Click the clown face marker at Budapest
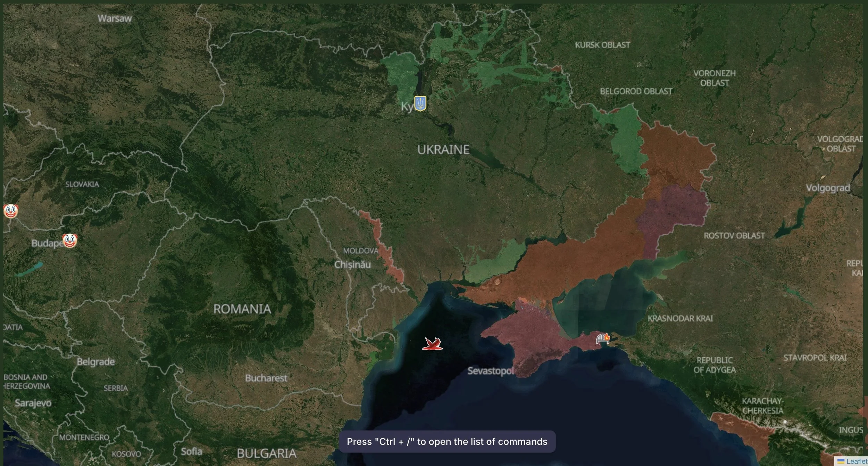868x466 pixels. pos(70,240)
